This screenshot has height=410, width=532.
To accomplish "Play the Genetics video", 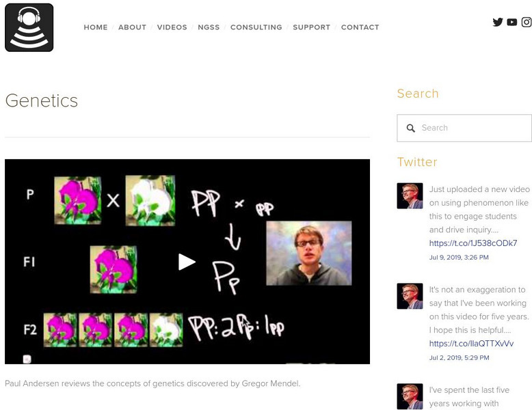I will tap(187, 262).
